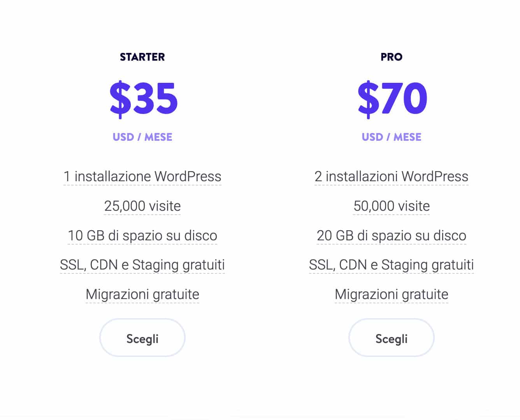The width and height of the screenshot is (520, 420).
Task: Click 'USD / MESE' below the $35 price
Action: (142, 136)
